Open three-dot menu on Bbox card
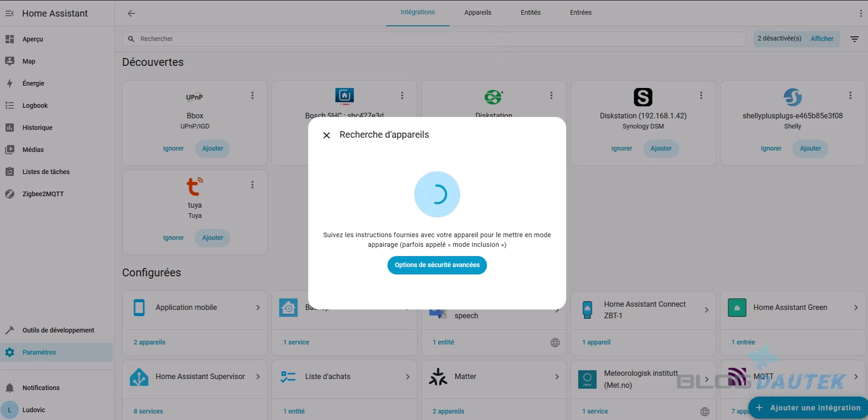The width and height of the screenshot is (868, 420). tap(252, 95)
